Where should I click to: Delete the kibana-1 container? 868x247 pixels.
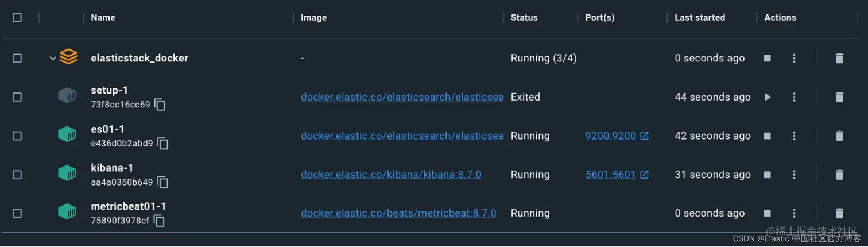pyautogui.click(x=839, y=175)
